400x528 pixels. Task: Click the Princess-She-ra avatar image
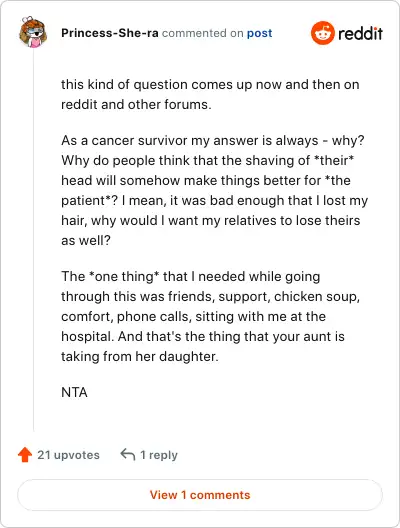33,32
